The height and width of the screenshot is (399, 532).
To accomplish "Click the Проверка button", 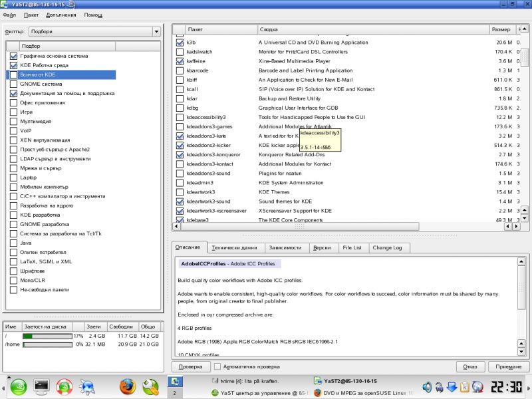I will pos(190,366).
